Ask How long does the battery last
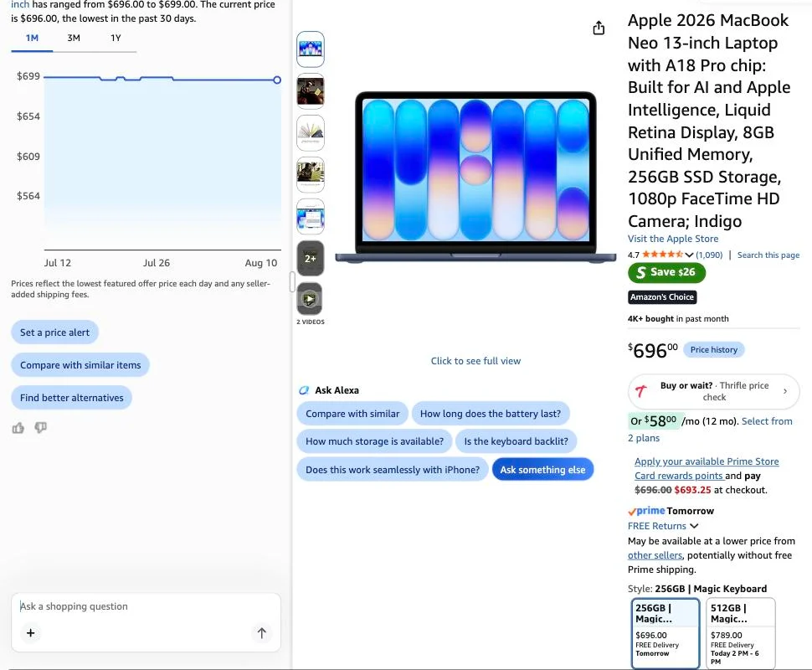 pyautogui.click(x=491, y=414)
